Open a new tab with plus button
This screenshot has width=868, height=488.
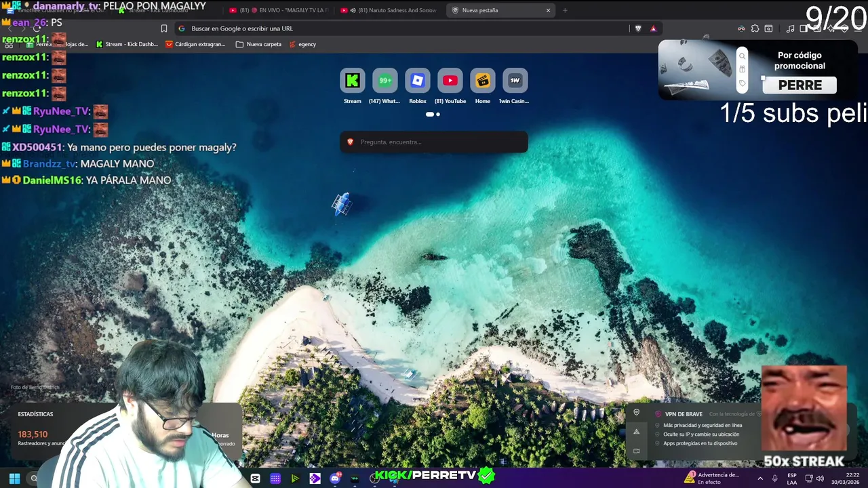[565, 10]
